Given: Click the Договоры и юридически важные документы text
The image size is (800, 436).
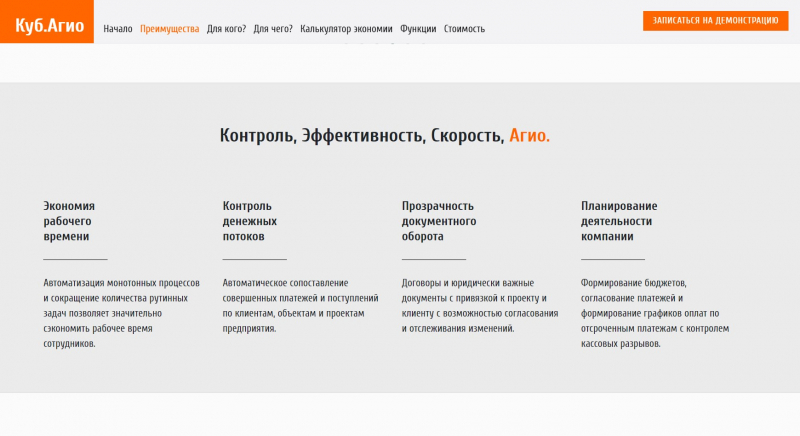Looking at the screenshot, I should tap(479, 305).
